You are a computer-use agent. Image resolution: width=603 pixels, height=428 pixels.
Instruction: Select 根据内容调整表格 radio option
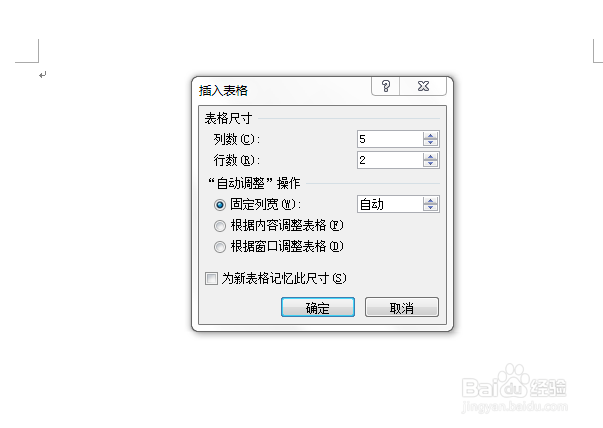point(220,226)
